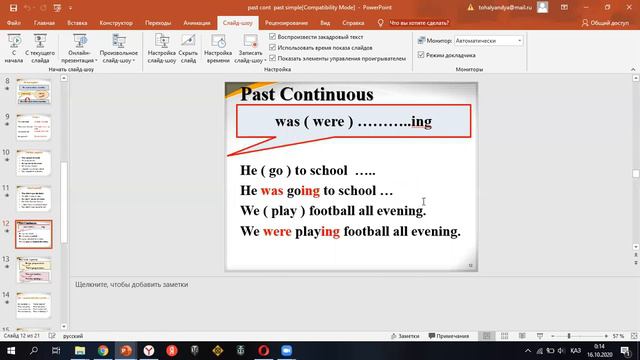The height and width of the screenshot is (360, 640).
Task: Click русский language indicator
Action: [x=73, y=336]
